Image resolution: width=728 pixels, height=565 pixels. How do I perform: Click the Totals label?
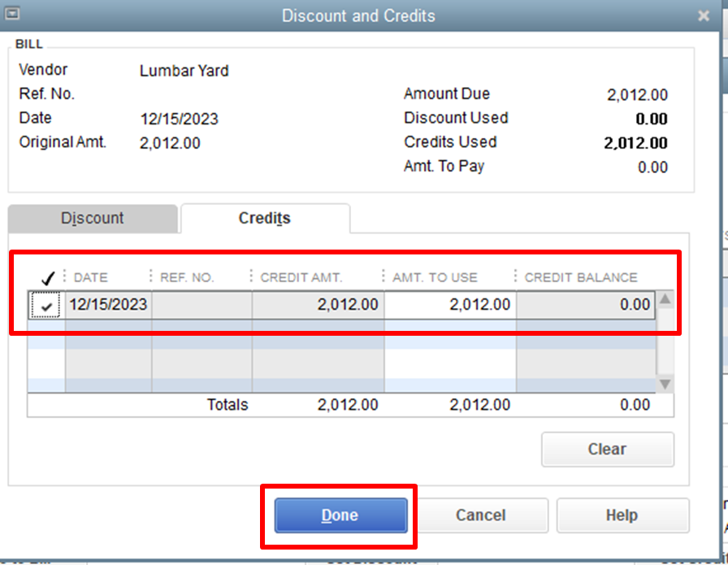(x=227, y=405)
